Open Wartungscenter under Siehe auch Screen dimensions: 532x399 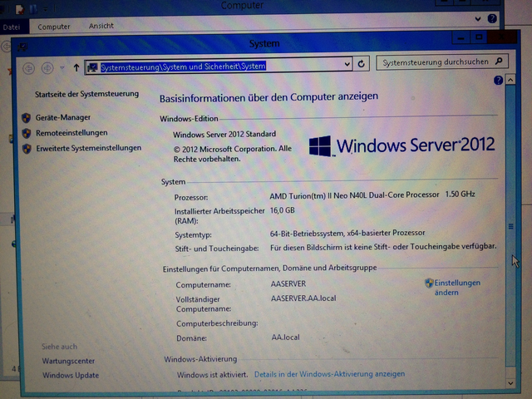pos(68,361)
